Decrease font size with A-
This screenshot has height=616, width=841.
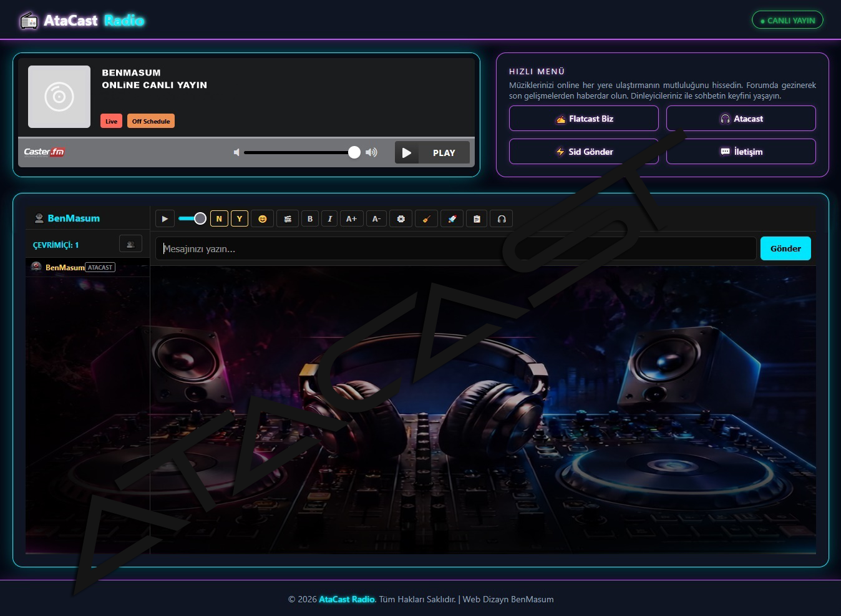pos(376,219)
